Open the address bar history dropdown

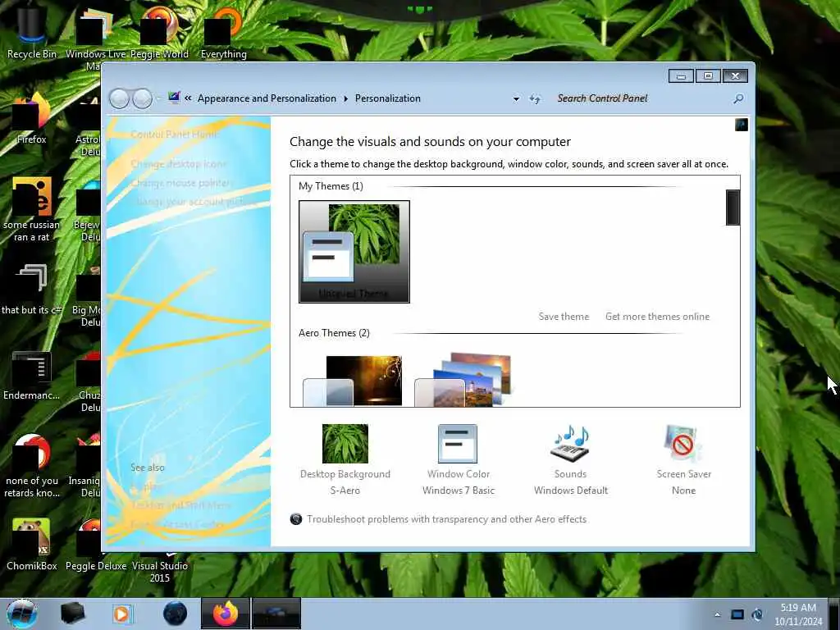tap(516, 98)
